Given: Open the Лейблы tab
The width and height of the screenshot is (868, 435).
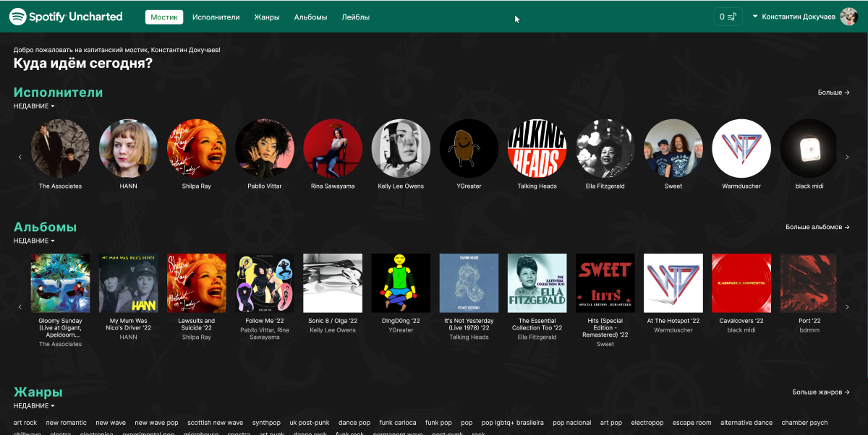Looking at the screenshot, I should pos(356,17).
